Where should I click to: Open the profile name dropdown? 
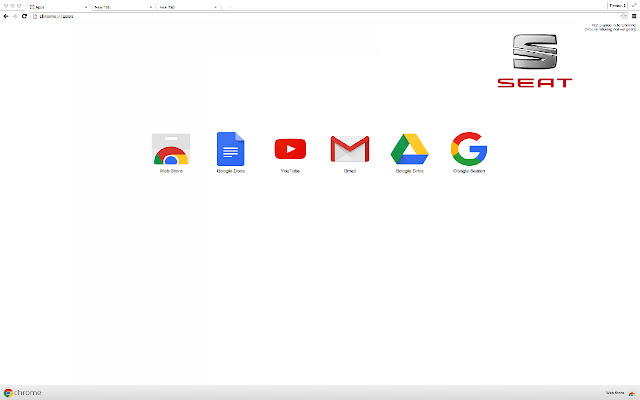617,6
